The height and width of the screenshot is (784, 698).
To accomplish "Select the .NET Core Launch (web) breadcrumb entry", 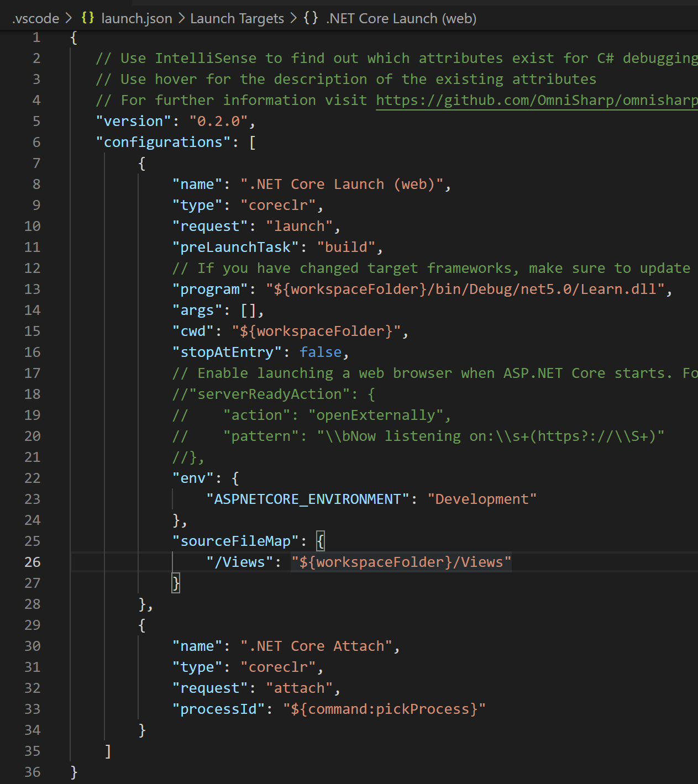I will tap(401, 18).
